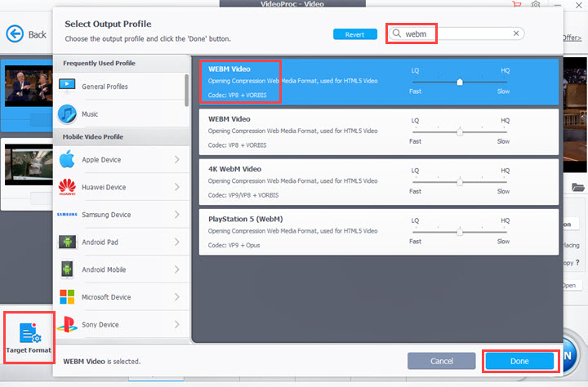
Task: Click the Back label text
Action: [37, 34]
